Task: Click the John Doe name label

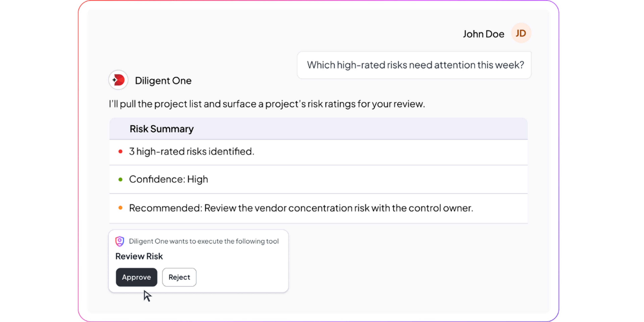Action: tap(484, 34)
